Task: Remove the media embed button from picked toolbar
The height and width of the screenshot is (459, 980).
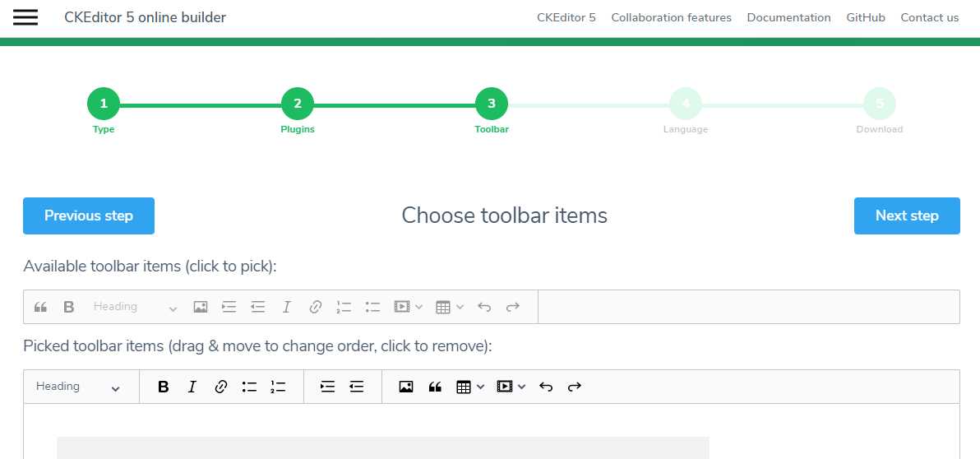Action: pyautogui.click(x=511, y=387)
